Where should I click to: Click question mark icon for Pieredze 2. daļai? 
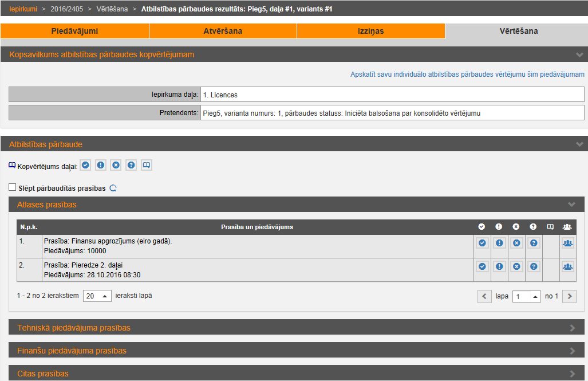pyautogui.click(x=534, y=266)
